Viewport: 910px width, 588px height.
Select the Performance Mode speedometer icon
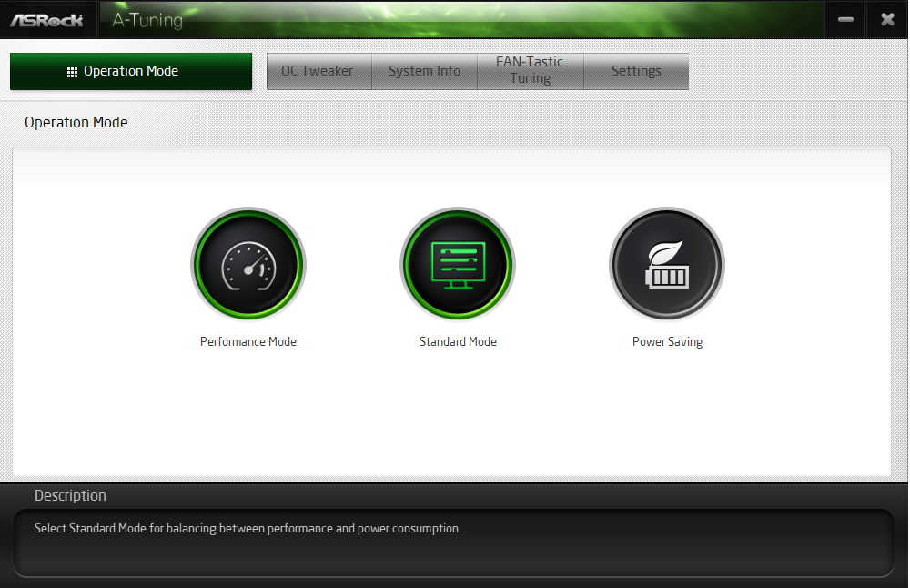pyautogui.click(x=248, y=265)
